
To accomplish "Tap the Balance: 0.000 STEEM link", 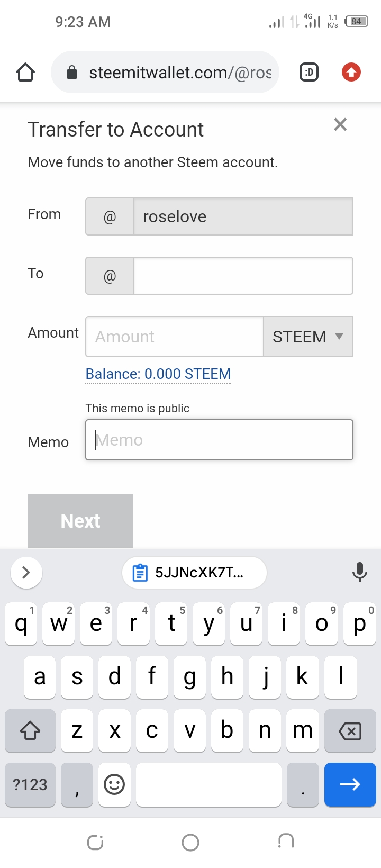I will tap(158, 374).
